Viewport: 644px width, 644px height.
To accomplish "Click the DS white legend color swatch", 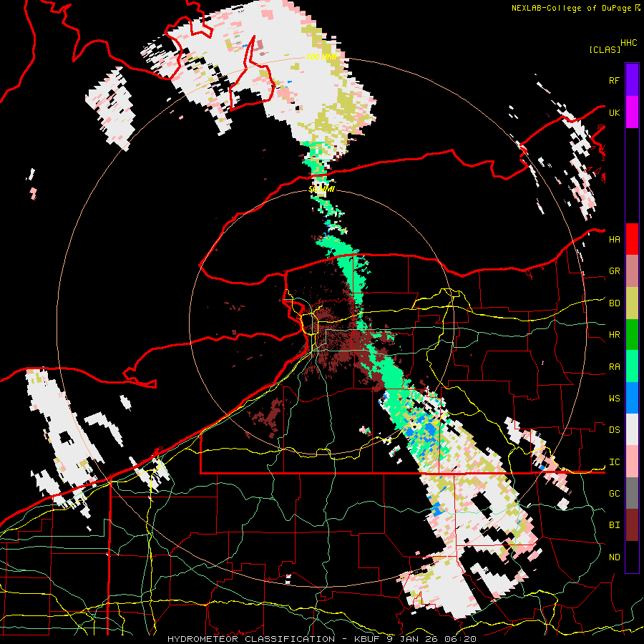I will point(632,429).
